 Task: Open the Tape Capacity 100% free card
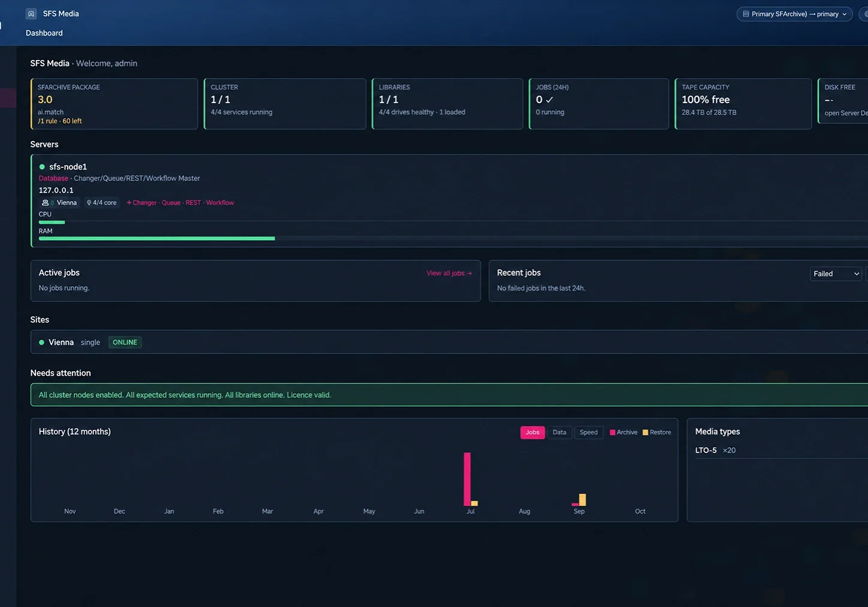(743, 104)
